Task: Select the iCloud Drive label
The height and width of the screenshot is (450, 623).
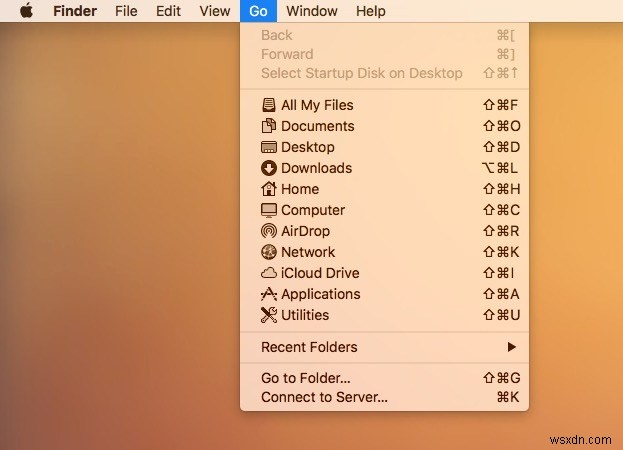Action: pos(320,273)
